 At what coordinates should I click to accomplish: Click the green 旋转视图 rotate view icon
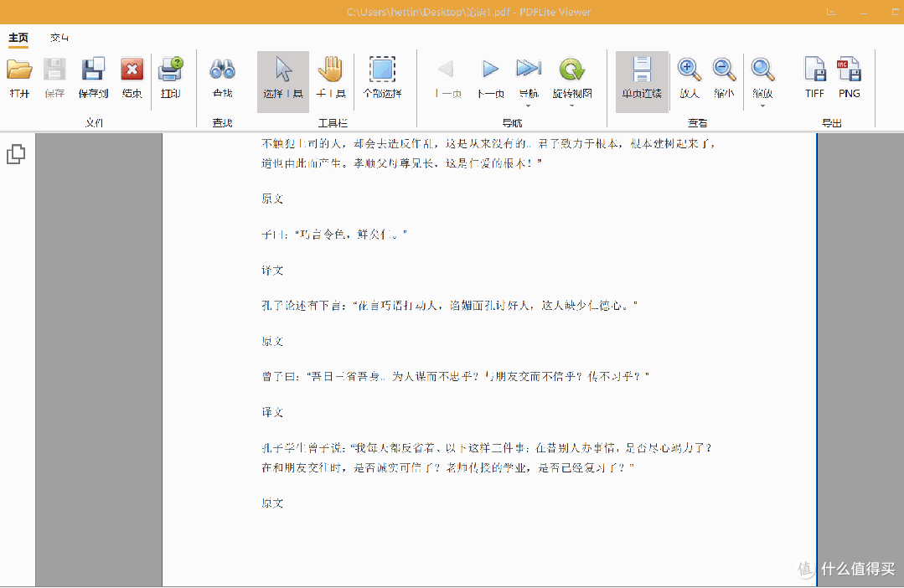(572, 70)
